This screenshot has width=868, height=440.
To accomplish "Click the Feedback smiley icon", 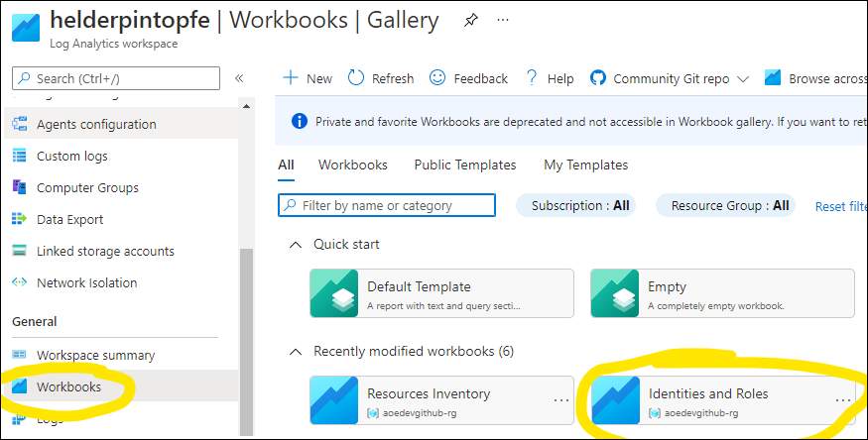I will [437, 78].
